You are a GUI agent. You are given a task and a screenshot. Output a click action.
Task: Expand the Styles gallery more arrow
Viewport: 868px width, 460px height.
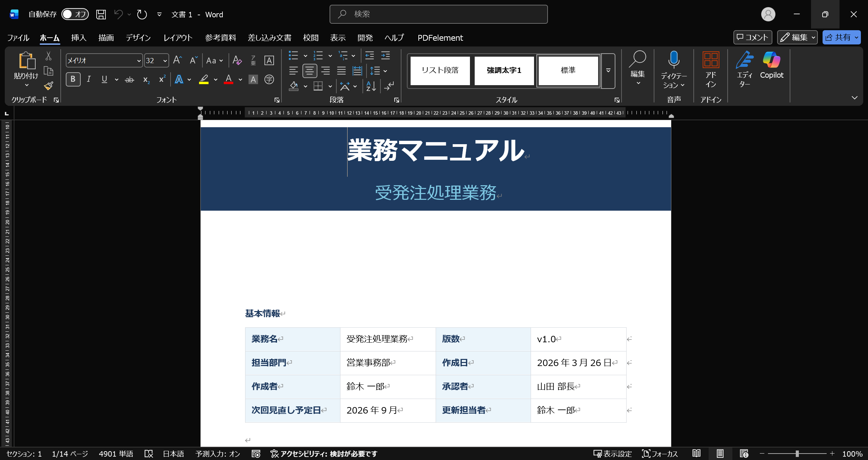[608, 71]
